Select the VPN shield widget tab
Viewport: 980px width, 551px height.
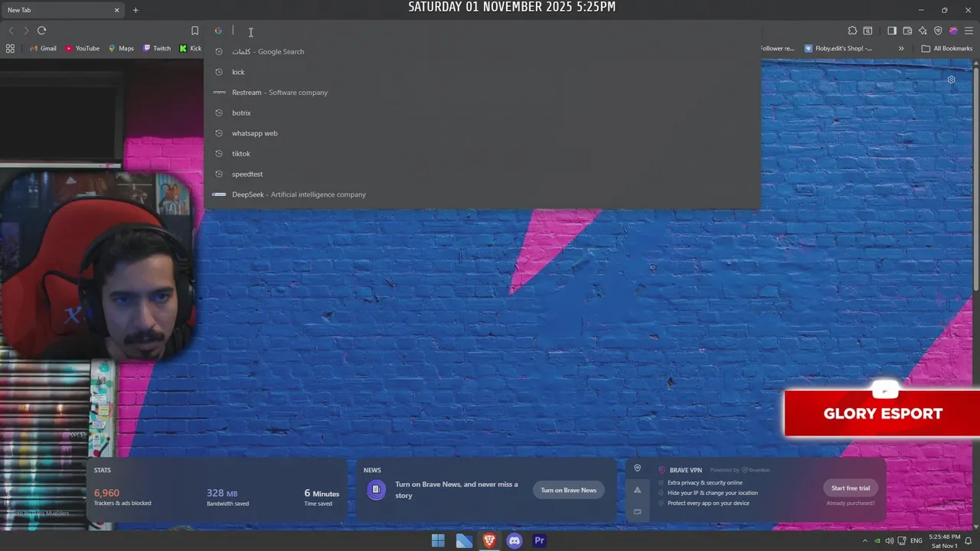[637, 468]
